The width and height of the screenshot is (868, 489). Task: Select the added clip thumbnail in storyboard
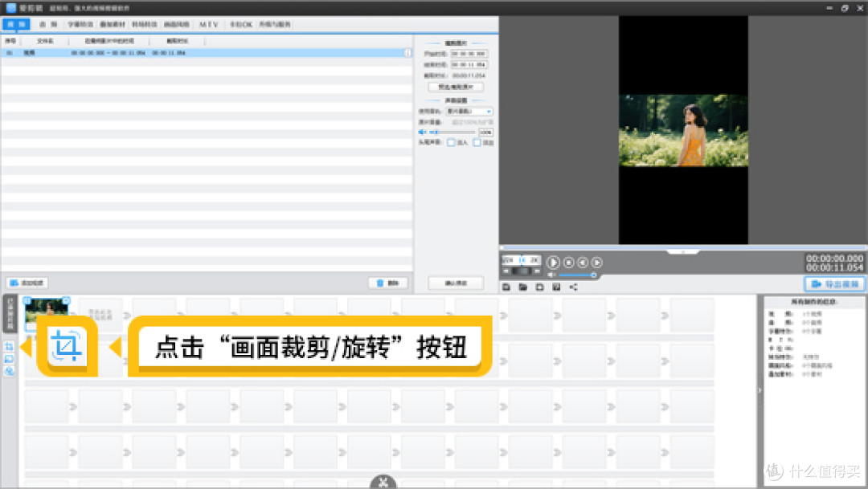click(47, 310)
